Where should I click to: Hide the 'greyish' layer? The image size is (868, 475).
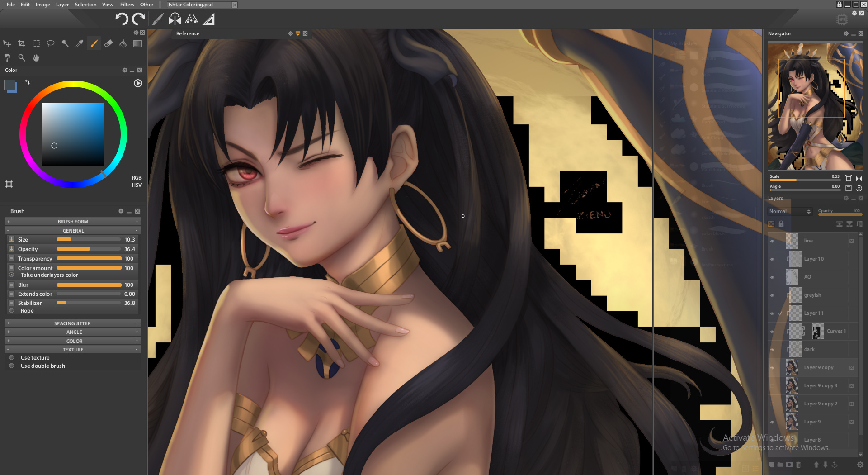[772, 295]
